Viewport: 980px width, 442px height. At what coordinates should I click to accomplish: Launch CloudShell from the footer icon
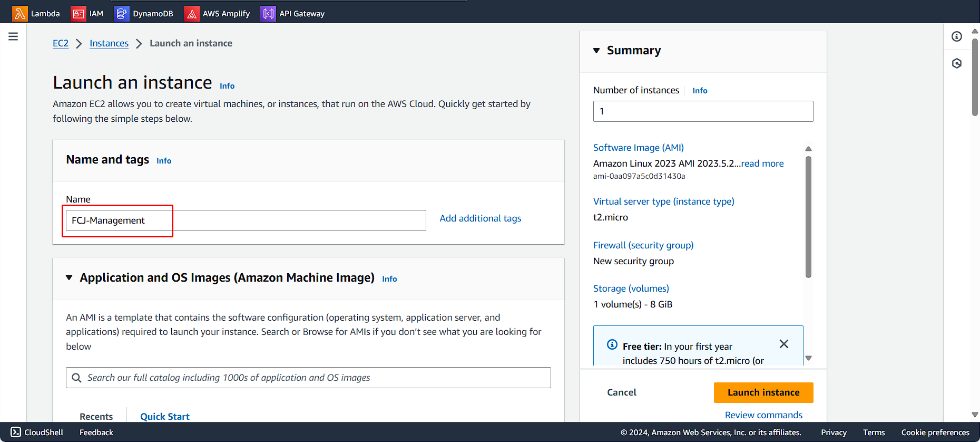coord(16,432)
